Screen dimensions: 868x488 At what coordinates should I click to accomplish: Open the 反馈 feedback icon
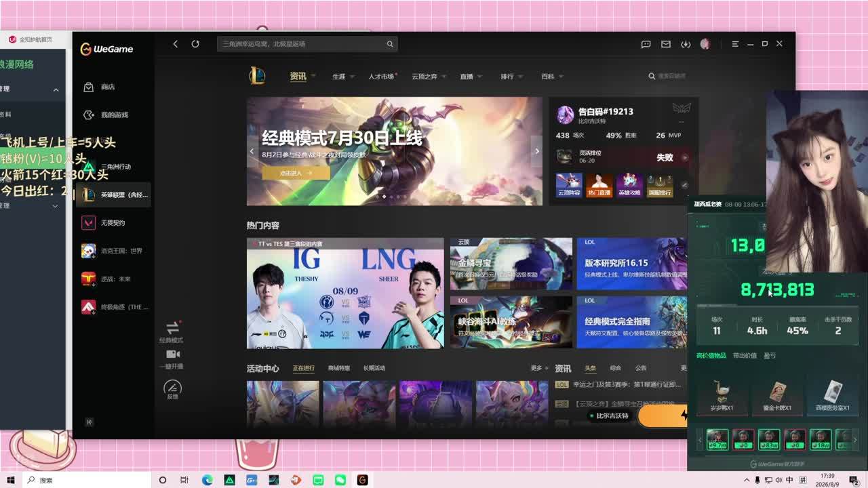[x=172, y=388]
